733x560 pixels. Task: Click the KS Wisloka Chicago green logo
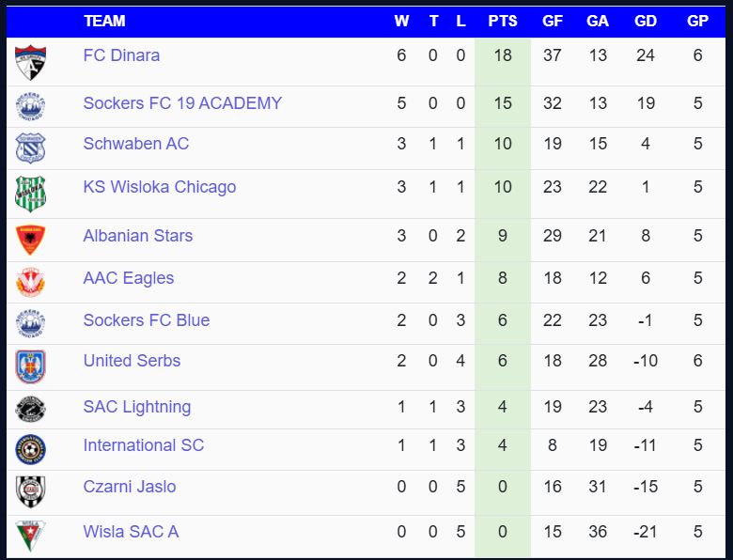[30, 194]
